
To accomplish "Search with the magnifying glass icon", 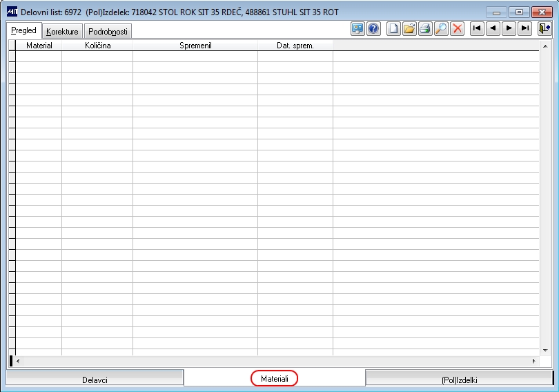I will (x=442, y=28).
